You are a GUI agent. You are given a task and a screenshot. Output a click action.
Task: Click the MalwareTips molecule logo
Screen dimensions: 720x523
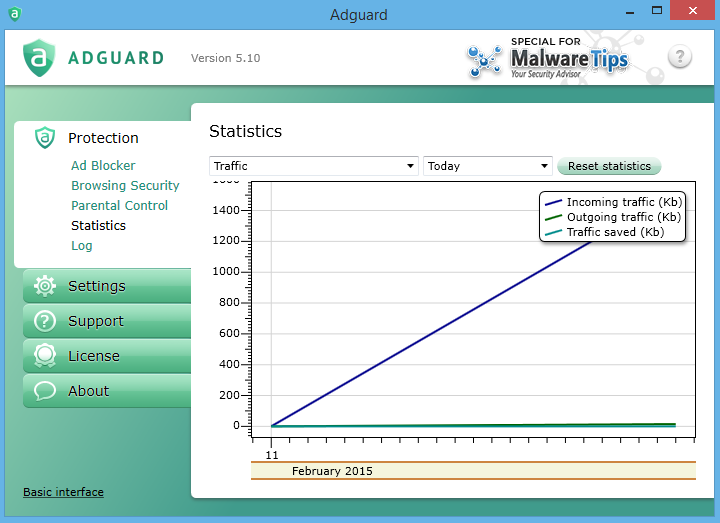(484, 61)
